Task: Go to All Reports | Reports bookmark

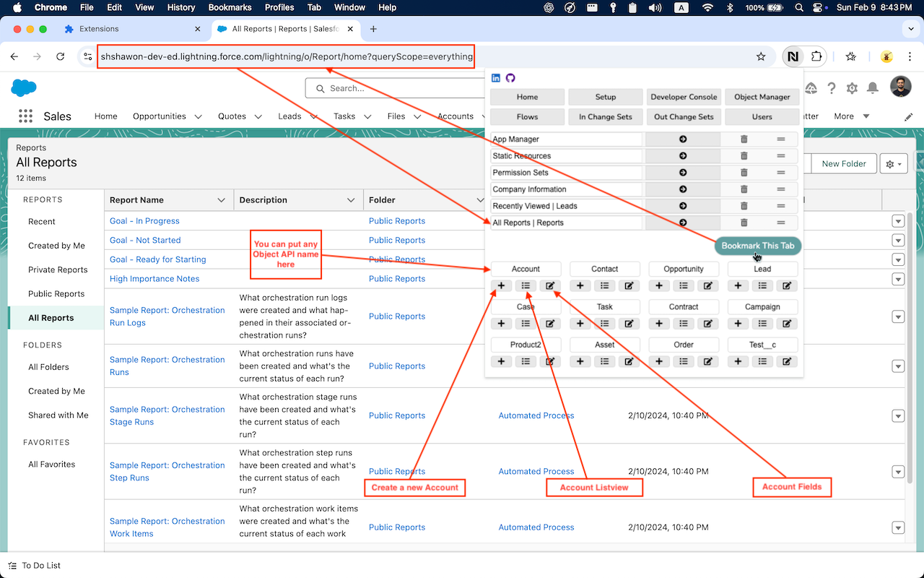Action: coord(683,223)
